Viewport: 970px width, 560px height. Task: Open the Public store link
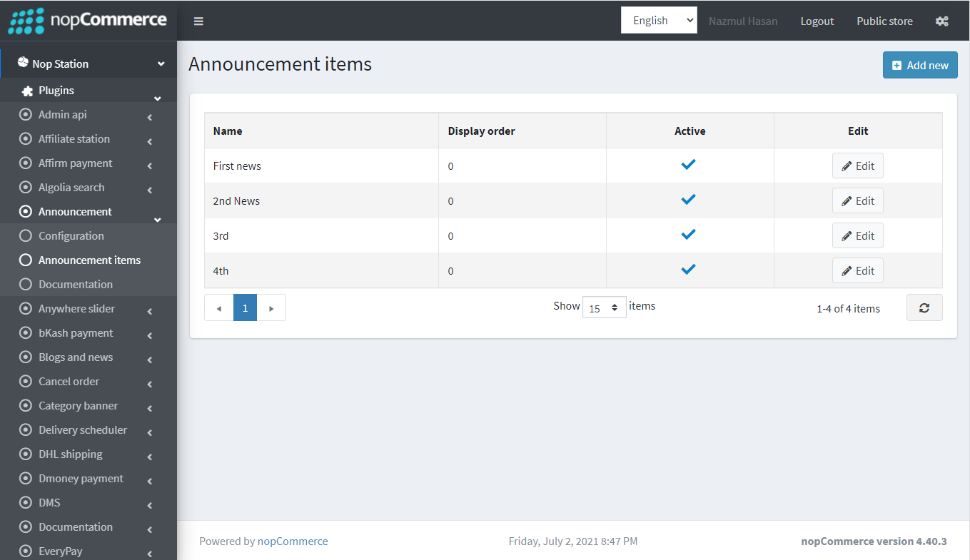tap(884, 21)
